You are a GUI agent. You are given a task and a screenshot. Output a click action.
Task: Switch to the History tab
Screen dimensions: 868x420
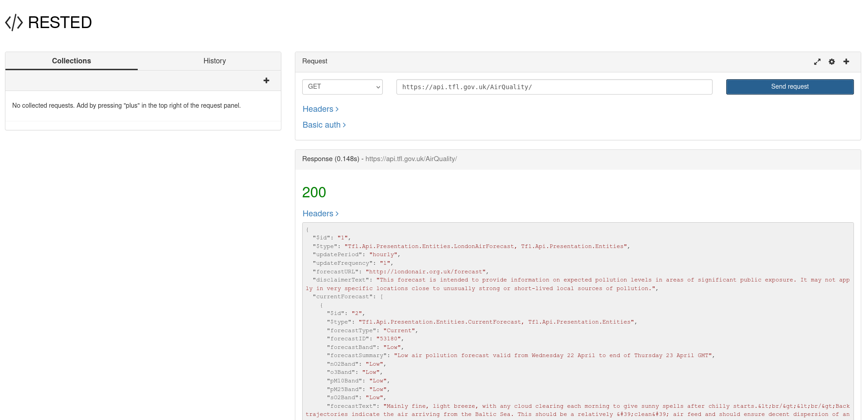click(x=214, y=61)
